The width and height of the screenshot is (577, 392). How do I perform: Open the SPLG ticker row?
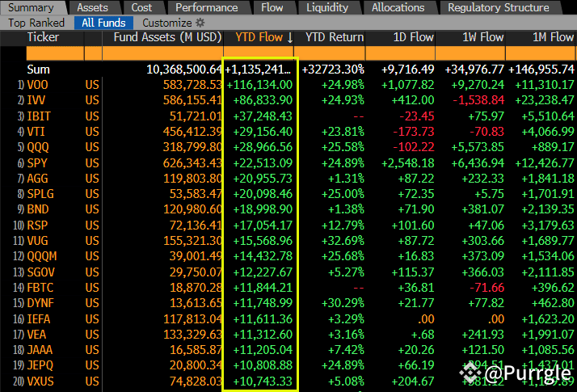40,194
